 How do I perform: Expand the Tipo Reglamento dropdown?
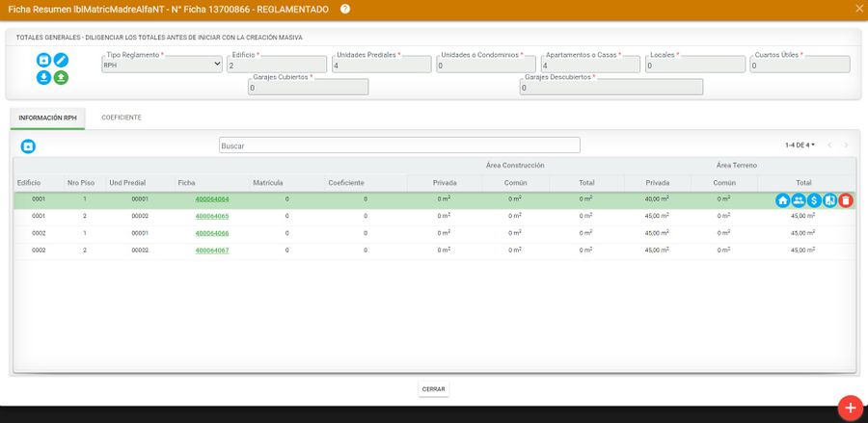162,65
